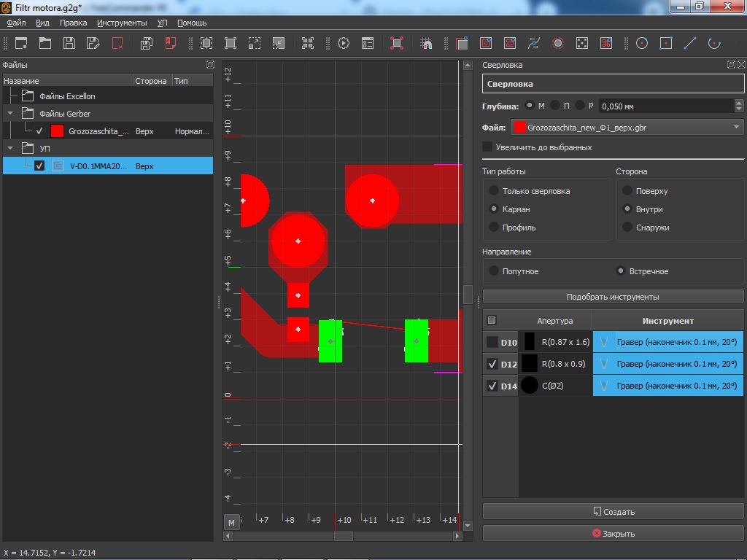Collapse the УП tree node
The height and width of the screenshot is (560, 747).
click(11, 149)
